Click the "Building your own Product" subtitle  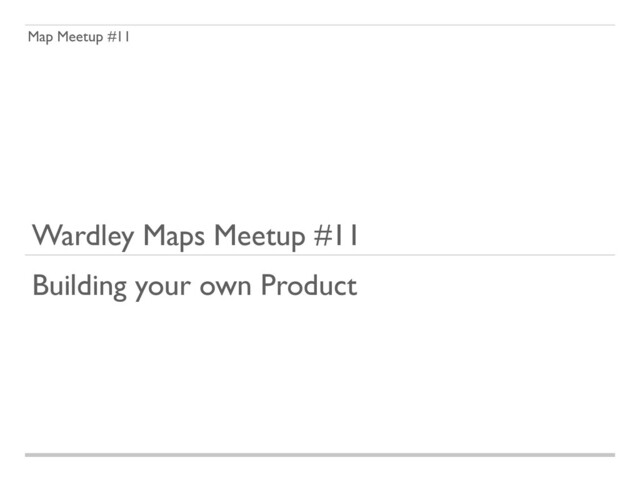[x=194, y=286]
